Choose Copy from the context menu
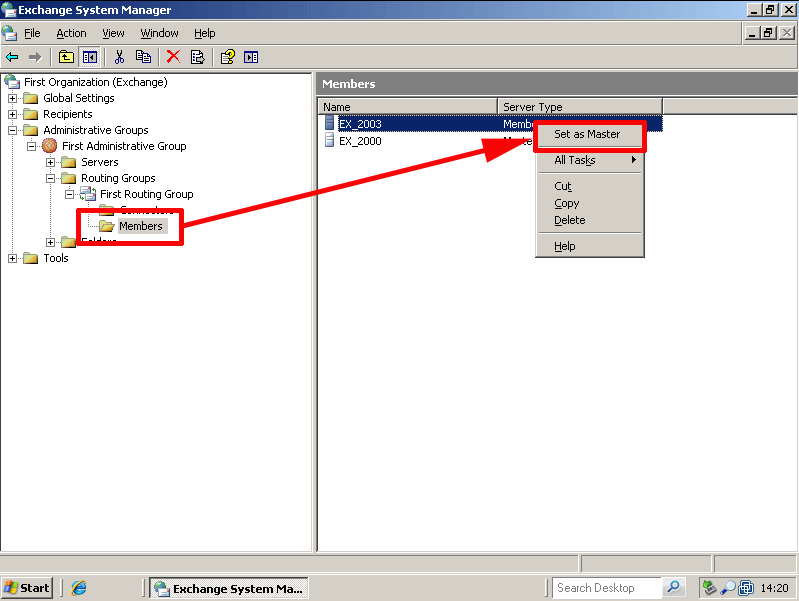This screenshot has width=799, height=601. click(590, 203)
